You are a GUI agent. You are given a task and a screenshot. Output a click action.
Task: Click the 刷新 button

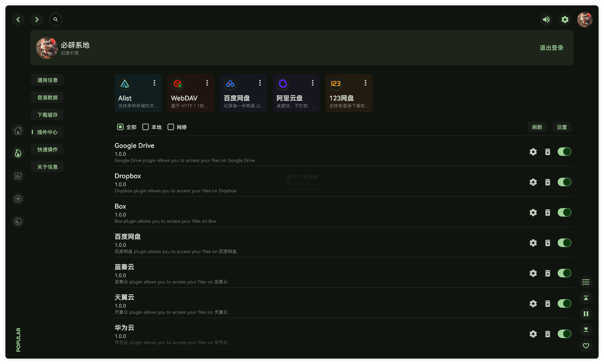(537, 127)
